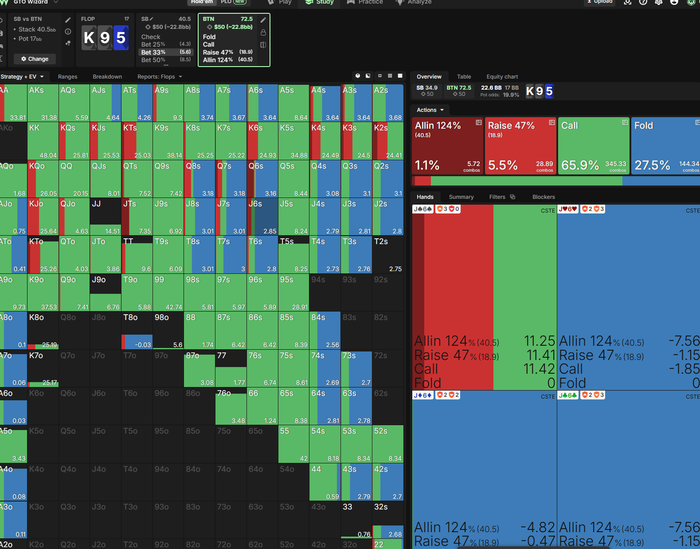Expand the Actions dropdown
The width and height of the screenshot is (700, 549).
tap(430, 110)
